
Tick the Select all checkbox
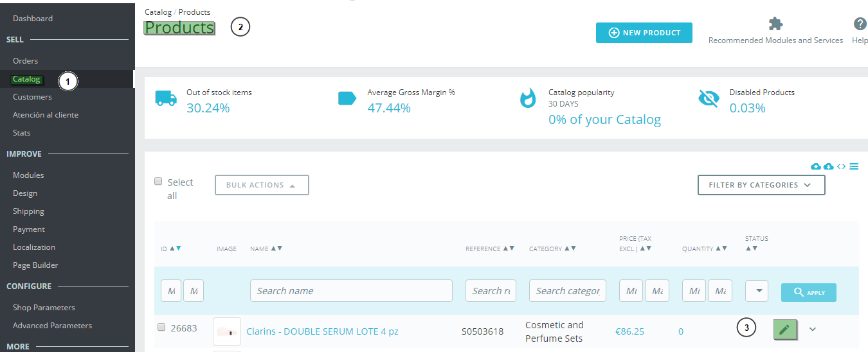pyautogui.click(x=158, y=182)
